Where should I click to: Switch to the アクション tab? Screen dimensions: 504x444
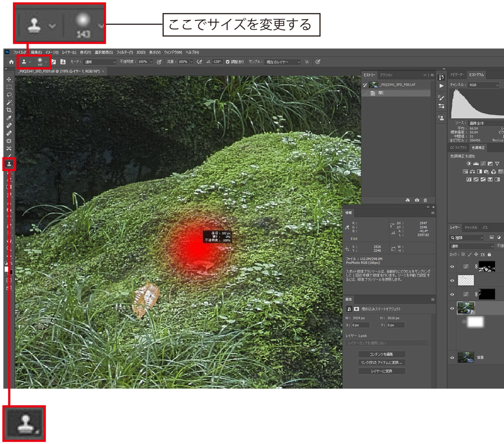coord(386,75)
